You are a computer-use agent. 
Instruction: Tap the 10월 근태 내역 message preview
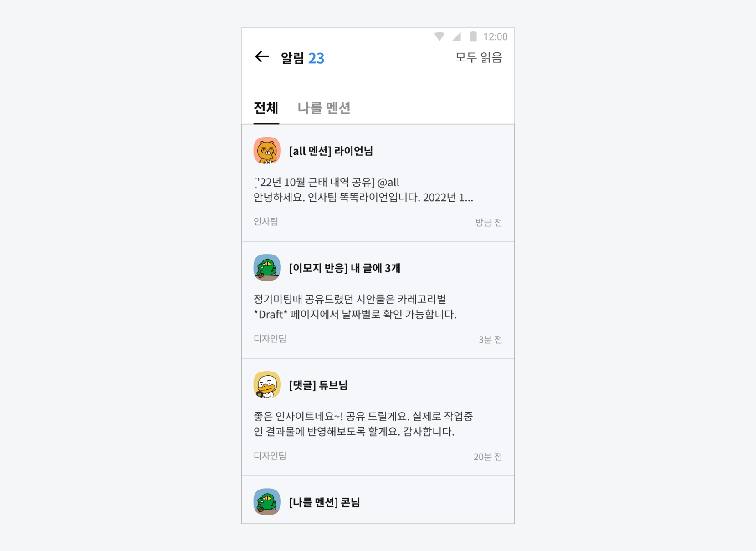coord(363,190)
